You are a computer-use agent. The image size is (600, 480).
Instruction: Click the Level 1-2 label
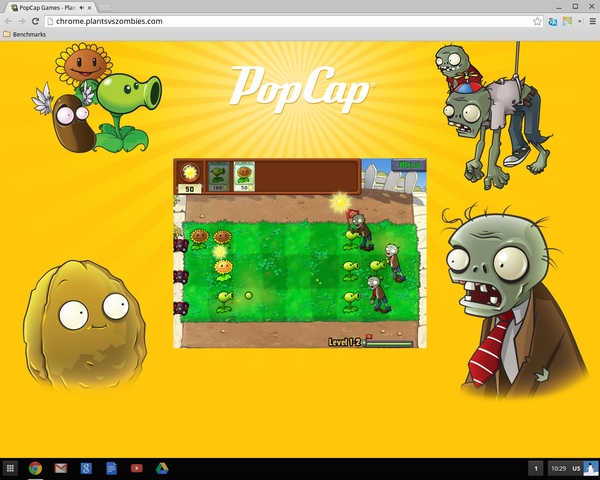(344, 342)
